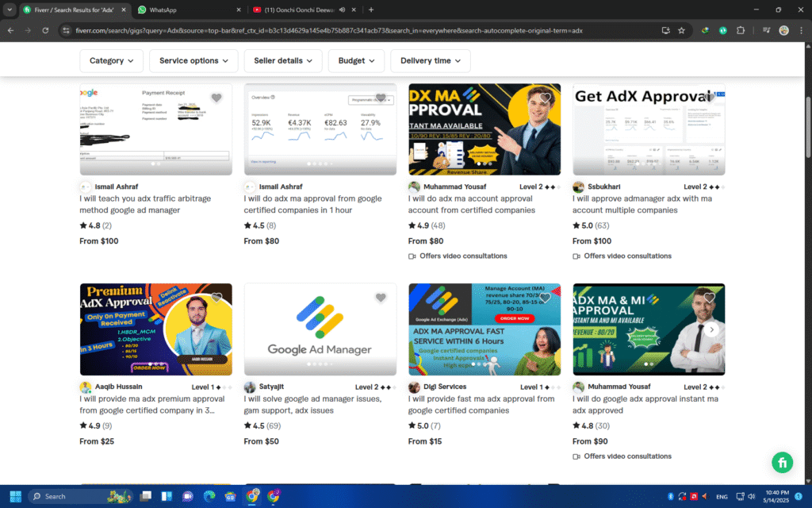
Task: Go to next image on Muhammad Yousaf gig
Action: pyautogui.click(x=711, y=329)
